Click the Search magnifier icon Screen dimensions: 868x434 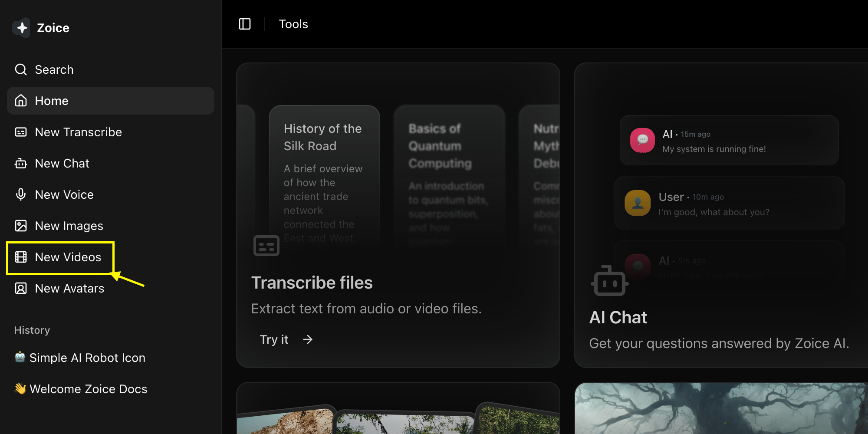pyautogui.click(x=21, y=69)
